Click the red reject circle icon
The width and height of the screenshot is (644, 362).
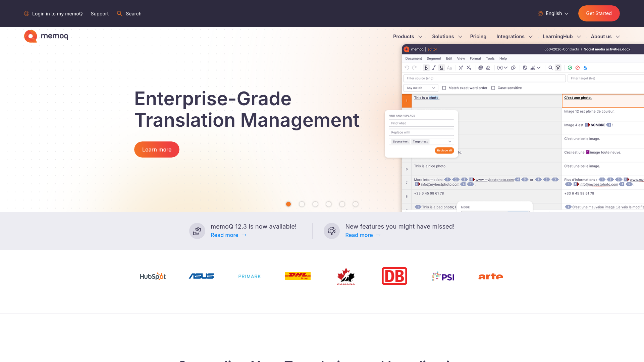[x=578, y=68]
